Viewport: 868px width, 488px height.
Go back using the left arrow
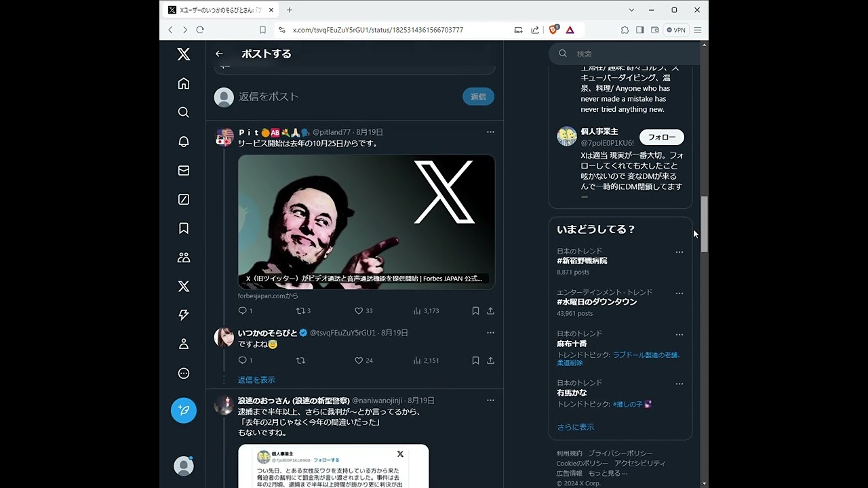coord(219,54)
